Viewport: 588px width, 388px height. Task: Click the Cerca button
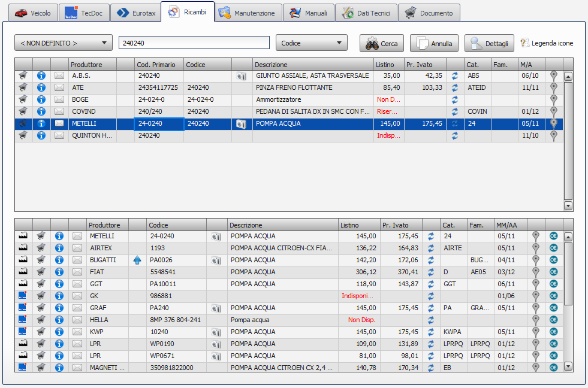coord(382,44)
